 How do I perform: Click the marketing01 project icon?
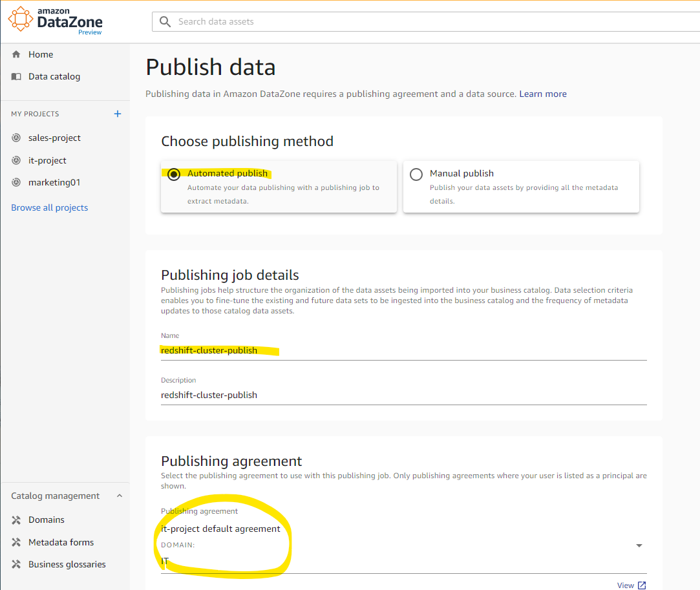coord(16,182)
